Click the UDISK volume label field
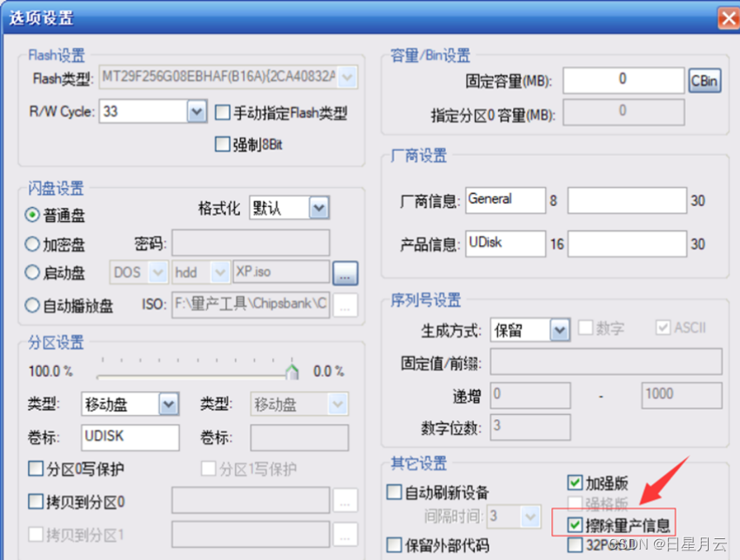This screenshot has width=740, height=560. [130, 437]
